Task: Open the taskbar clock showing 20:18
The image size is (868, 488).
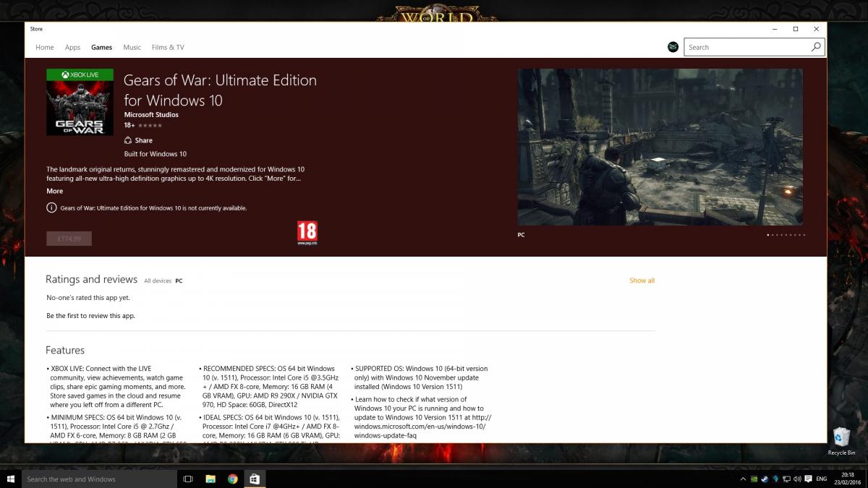Action: 846,479
